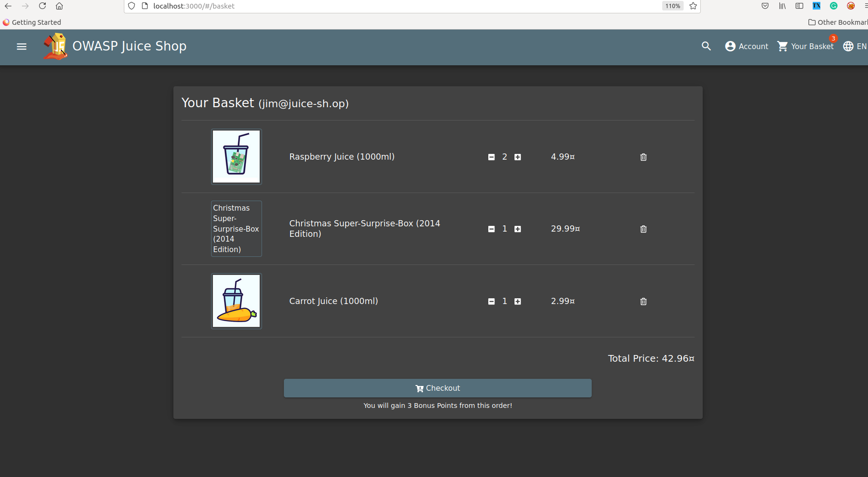Click the Carrot Juice product image

(236, 301)
